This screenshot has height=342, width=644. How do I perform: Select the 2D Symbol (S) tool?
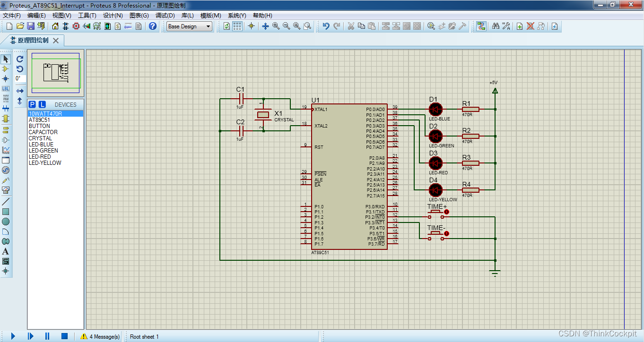(6, 261)
